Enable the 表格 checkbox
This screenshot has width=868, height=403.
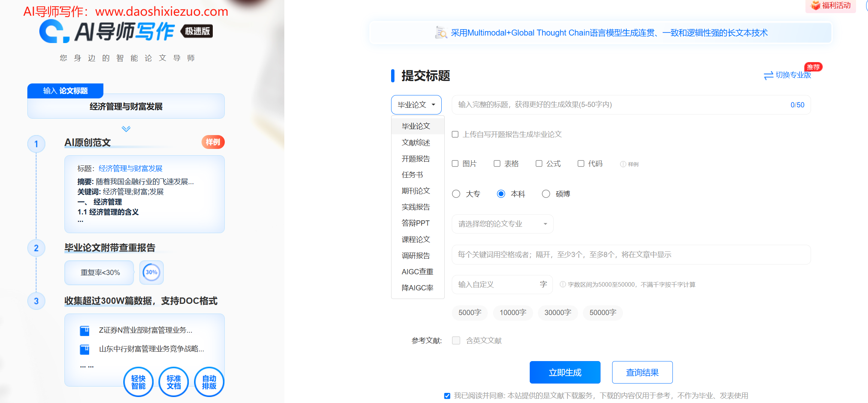pos(497,164)
